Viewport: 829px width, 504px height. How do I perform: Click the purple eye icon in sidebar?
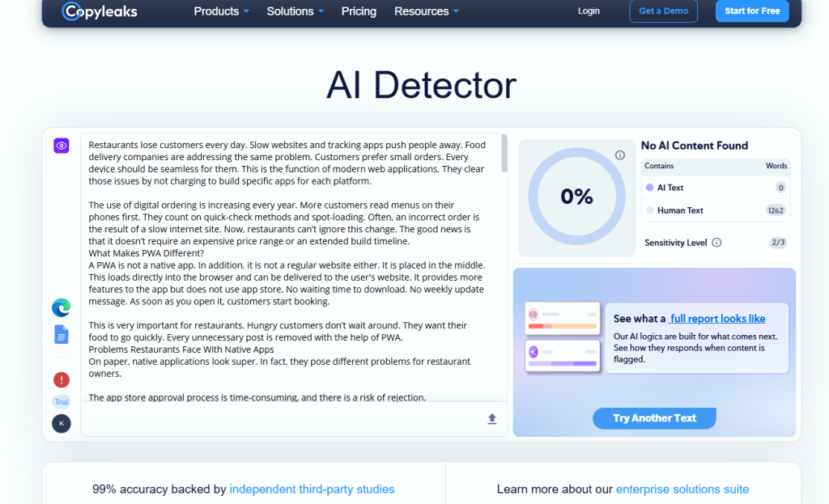tap(62, 146)
